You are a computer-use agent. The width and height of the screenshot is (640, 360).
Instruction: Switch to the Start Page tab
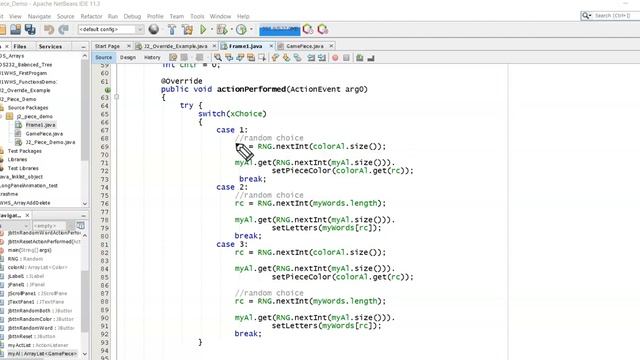(x=107, y=46)
